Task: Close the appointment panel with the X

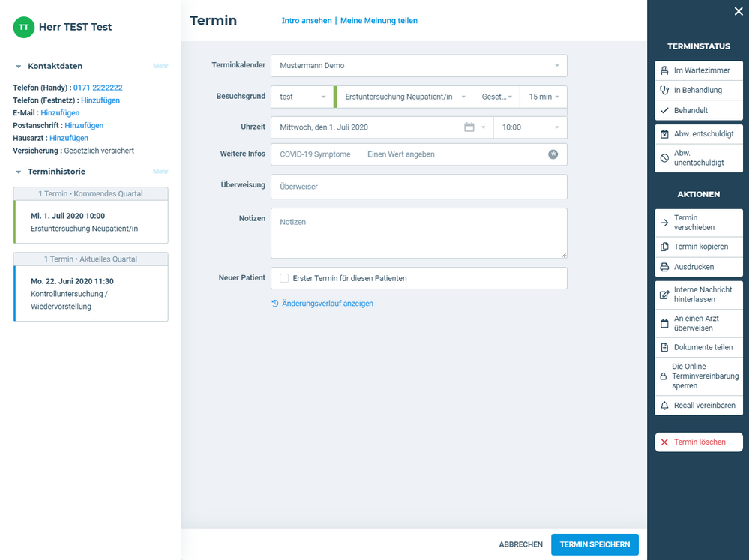Action: click(x=739, y=11)
